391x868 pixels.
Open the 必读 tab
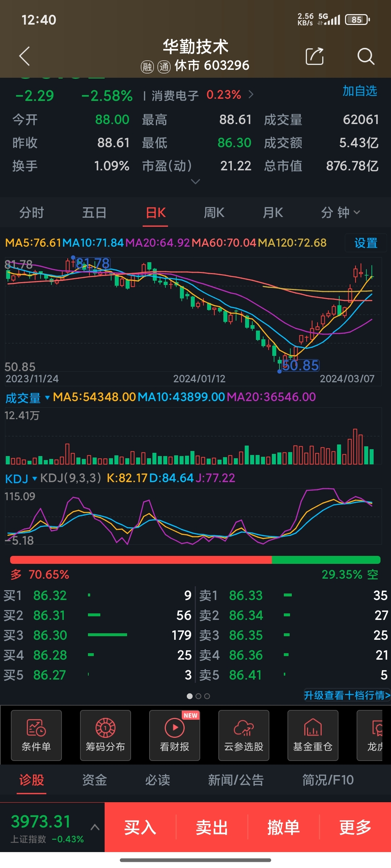click(x=157, y=780)
